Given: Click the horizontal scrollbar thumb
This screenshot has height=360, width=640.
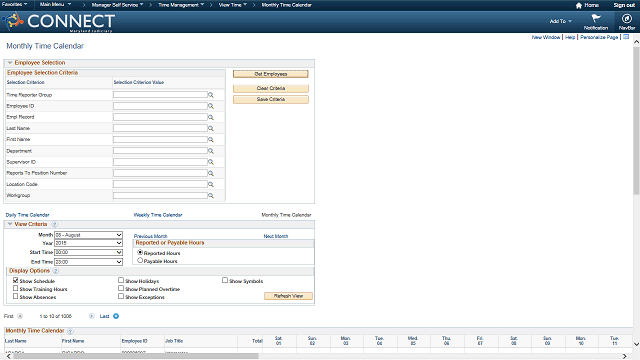Looking at the screenshot, I should 136,356.
